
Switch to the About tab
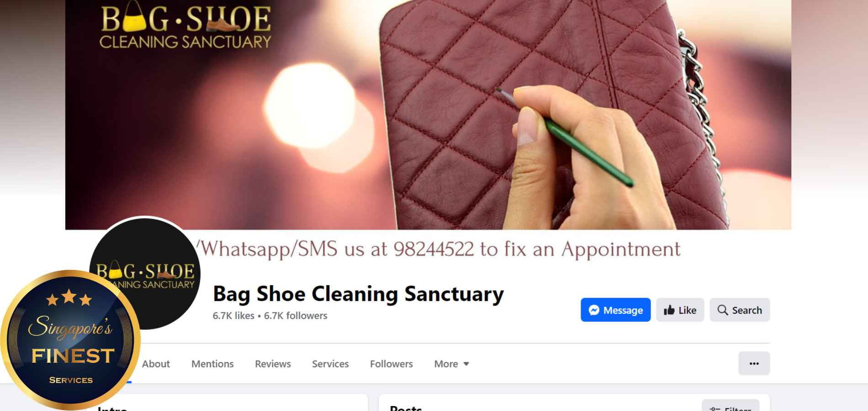pyautogui.click(x=156, y=364)
